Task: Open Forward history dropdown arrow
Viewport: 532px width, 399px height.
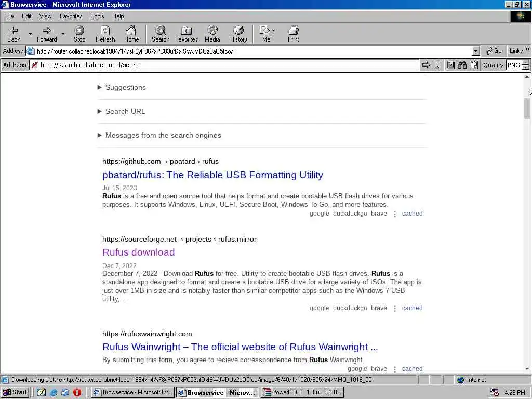Action: [63, 34]
